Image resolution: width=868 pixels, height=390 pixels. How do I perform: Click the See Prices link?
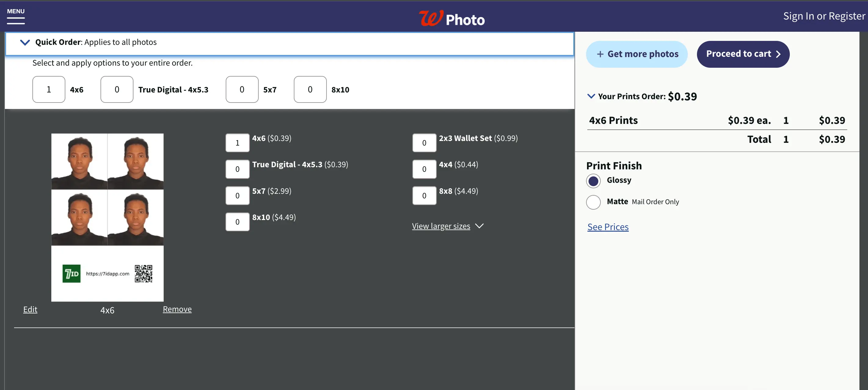click(x=608, y=227)
